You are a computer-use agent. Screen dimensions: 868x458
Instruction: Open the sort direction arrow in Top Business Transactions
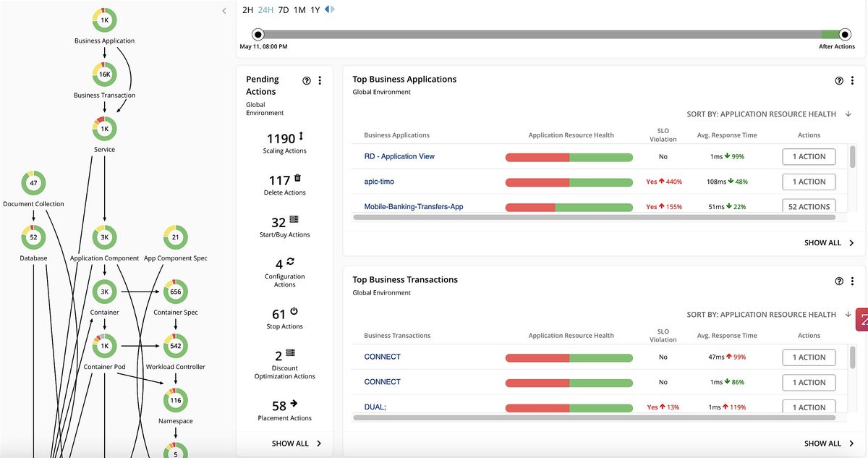(847, 315)
